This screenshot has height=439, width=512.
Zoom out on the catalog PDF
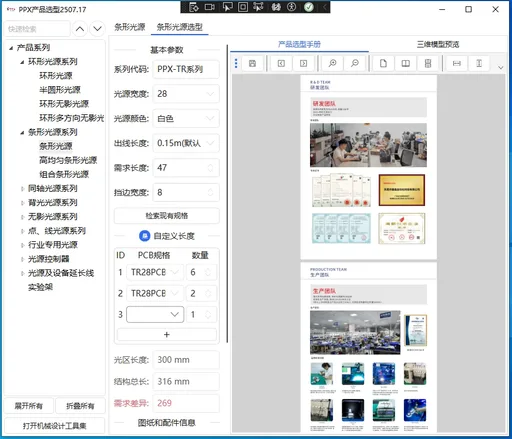[355, 63]
